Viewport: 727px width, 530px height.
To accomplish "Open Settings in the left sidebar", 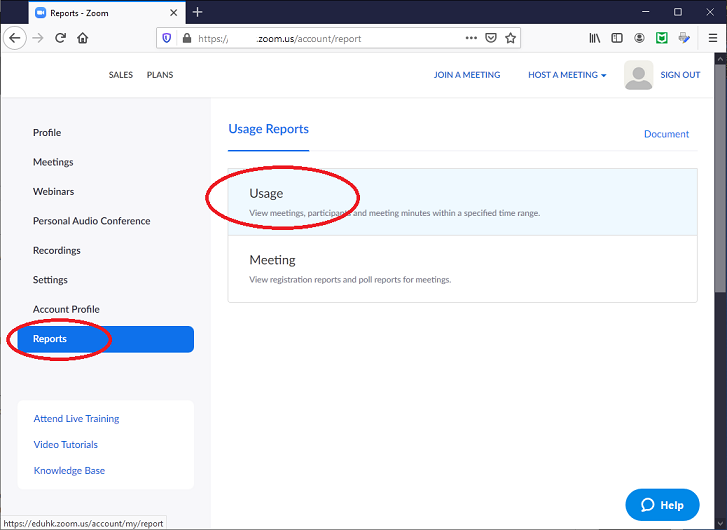I will point(50,280).
